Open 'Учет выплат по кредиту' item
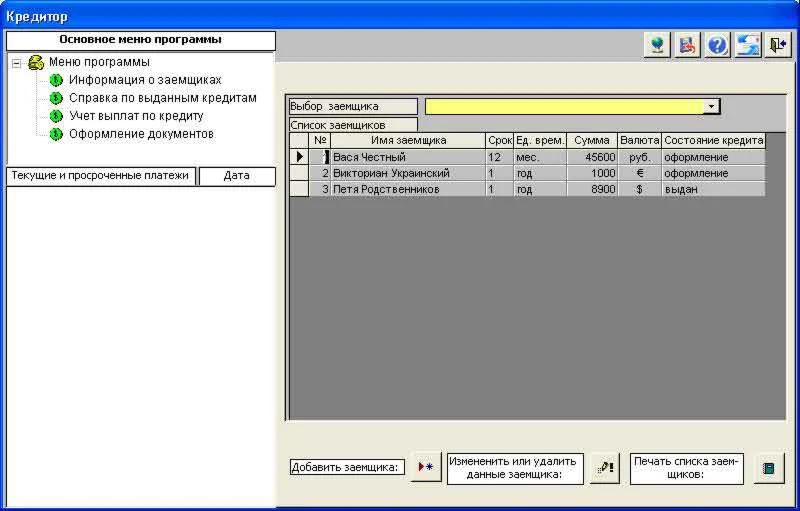The image size is (800, 511). click(136, 116)
